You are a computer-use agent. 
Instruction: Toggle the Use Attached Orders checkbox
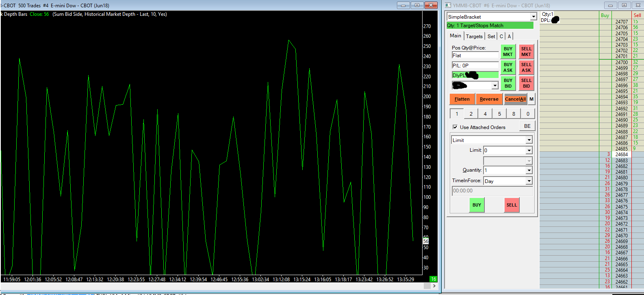455,127
